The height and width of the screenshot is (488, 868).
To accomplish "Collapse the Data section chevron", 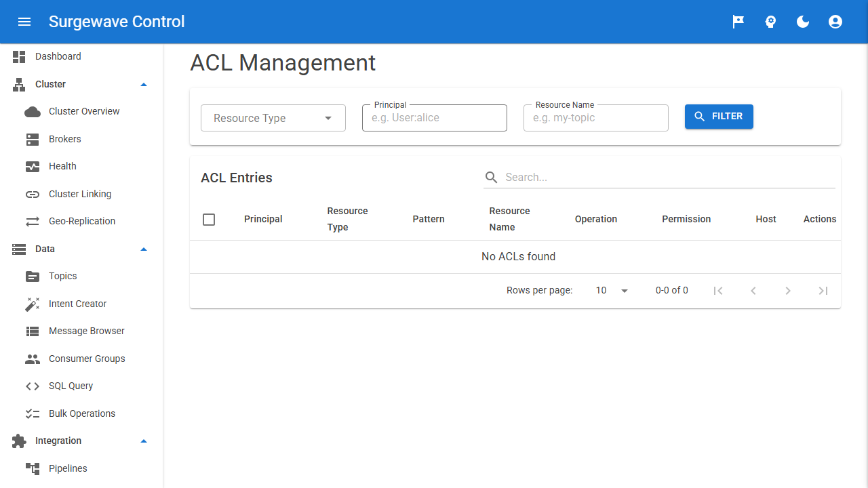I will click(143, 249).
